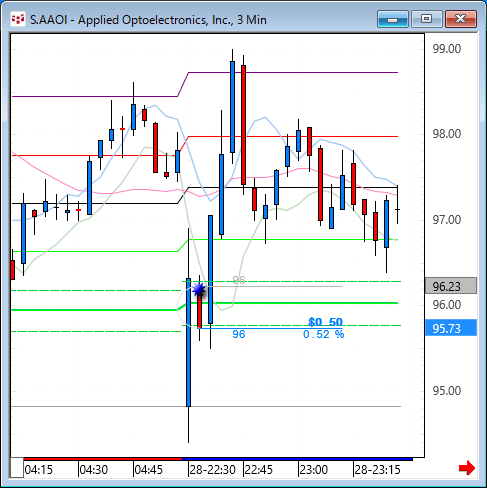The image size is (487, 488).
Task: Click the small square box at bottom-left corner
Action: (x=17, y=468)
